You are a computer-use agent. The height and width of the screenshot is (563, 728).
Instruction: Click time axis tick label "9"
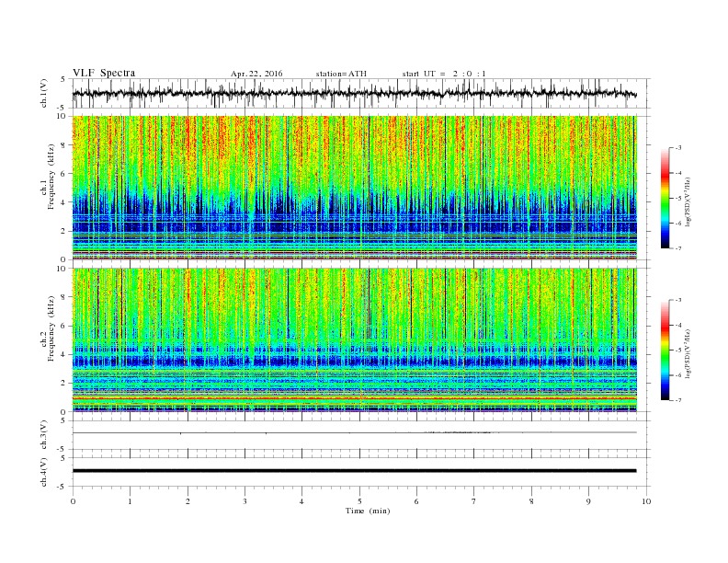588,501
